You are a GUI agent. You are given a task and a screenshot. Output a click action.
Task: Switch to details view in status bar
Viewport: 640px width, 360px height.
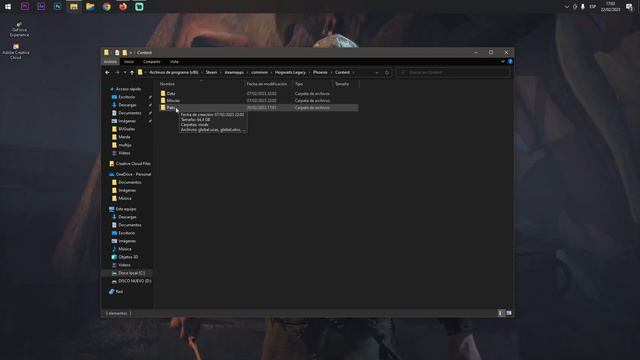click(x=501, y=313)
